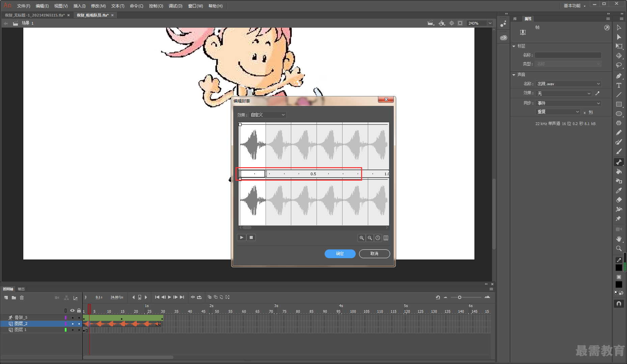Play the sound in envelope dialog
The image size is (627, 364).
(x=242, y=238)
